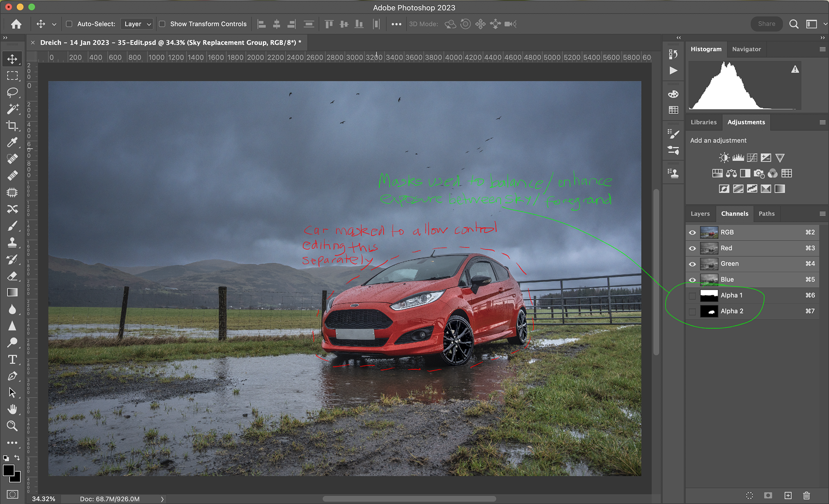Add a Photo Filter adjustment
829x504 pixels.
tap(759, 173)
